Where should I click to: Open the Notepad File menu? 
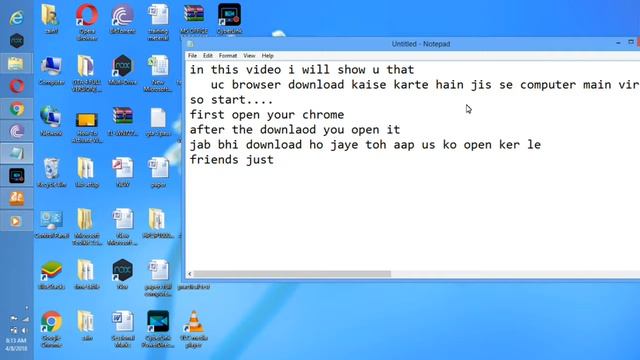[x=192, y=56]
